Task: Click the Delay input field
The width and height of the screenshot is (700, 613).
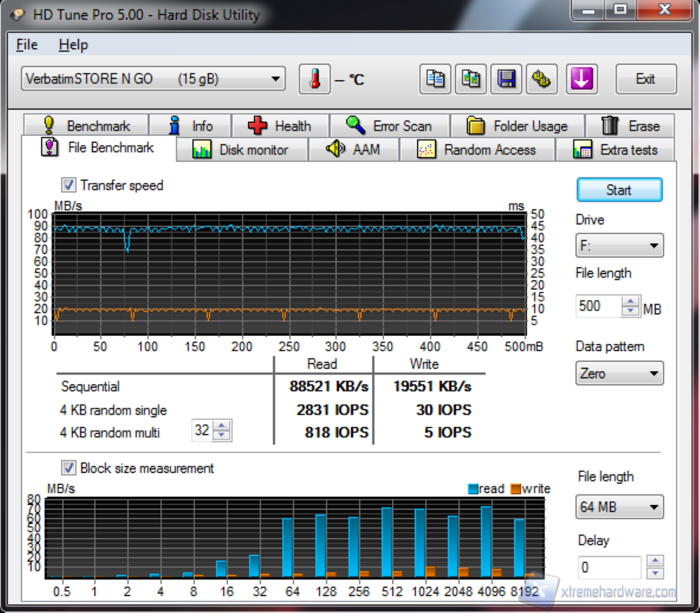Action: 609,567
